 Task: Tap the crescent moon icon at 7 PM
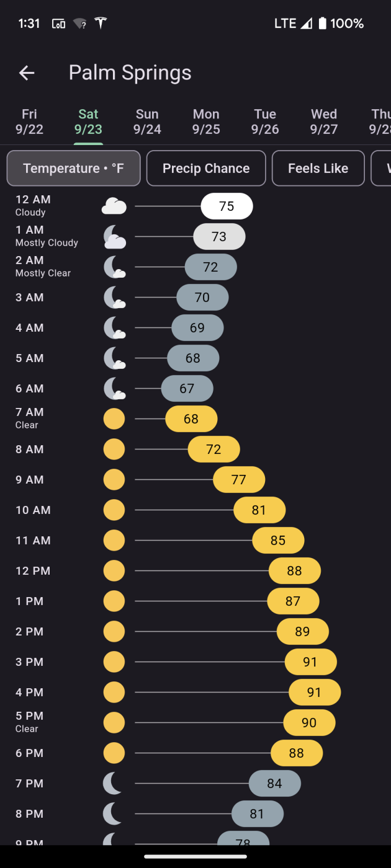point(112,784)
